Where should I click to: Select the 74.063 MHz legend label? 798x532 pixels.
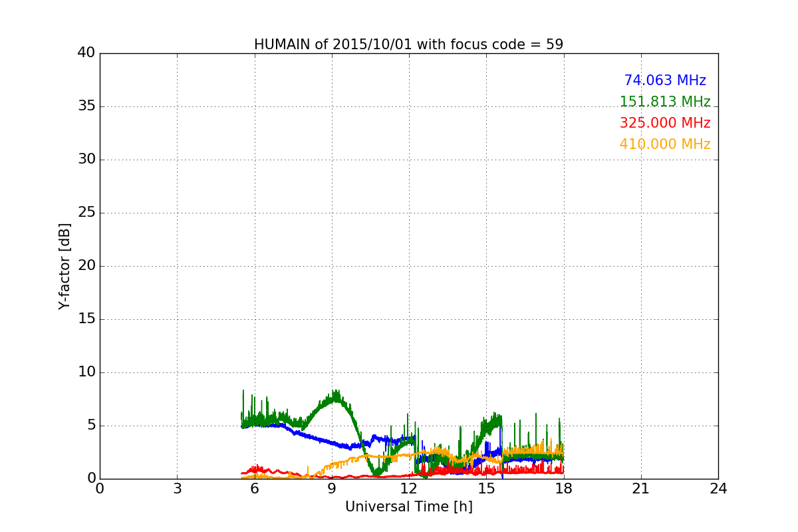665,80
